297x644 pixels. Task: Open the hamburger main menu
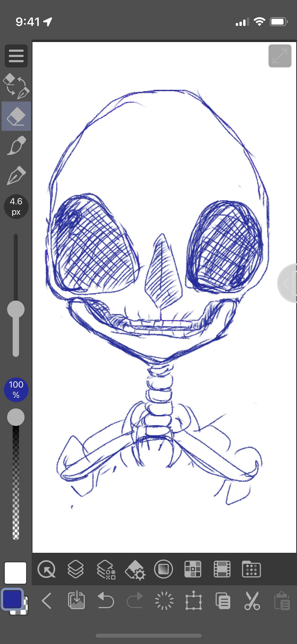coord(16,56)
